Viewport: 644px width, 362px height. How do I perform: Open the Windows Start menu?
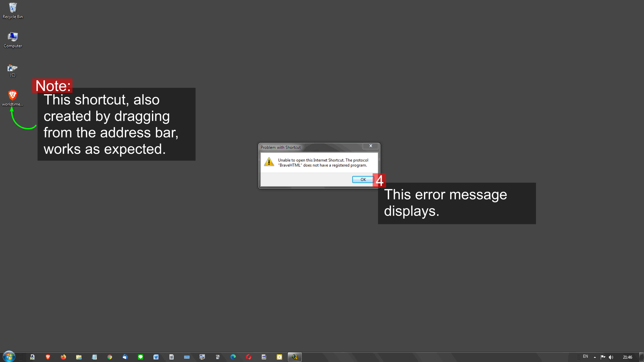pyautogui.click(x=9, y=357)
